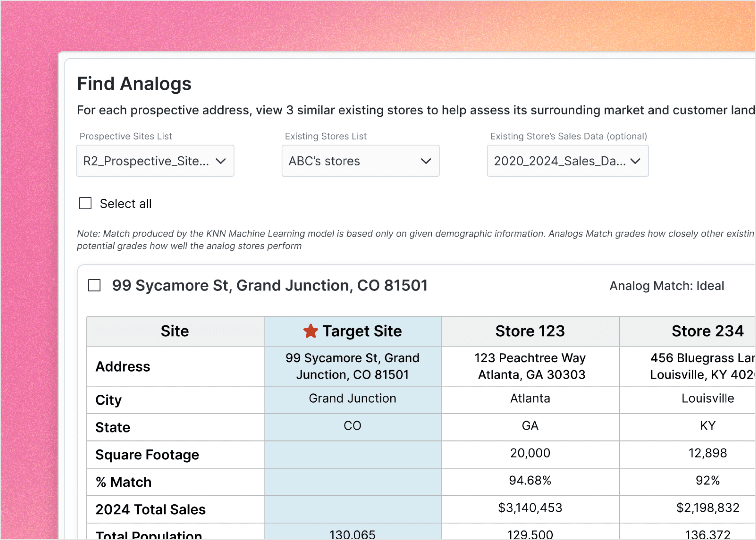This screenshot has height=540, width=756.
Task: Click the $3,140,453 total sales cell
Action: (530, 508)
